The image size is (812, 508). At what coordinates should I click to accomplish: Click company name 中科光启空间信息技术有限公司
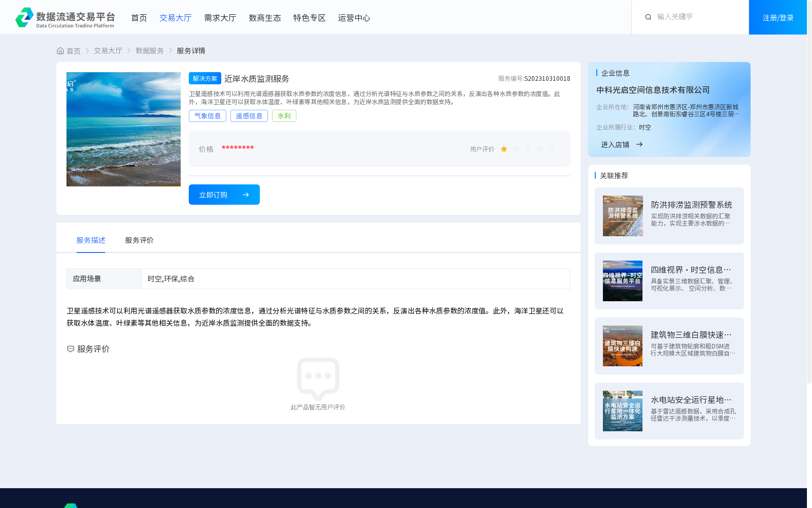pos(653,90)
